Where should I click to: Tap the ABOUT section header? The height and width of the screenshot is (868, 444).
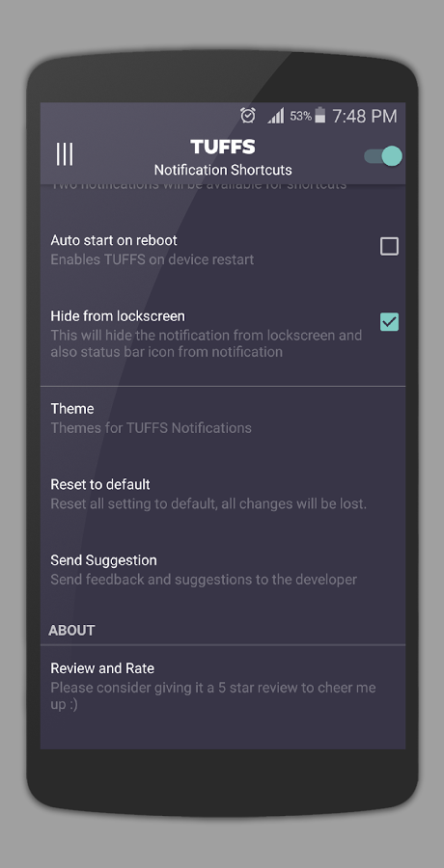71,630
